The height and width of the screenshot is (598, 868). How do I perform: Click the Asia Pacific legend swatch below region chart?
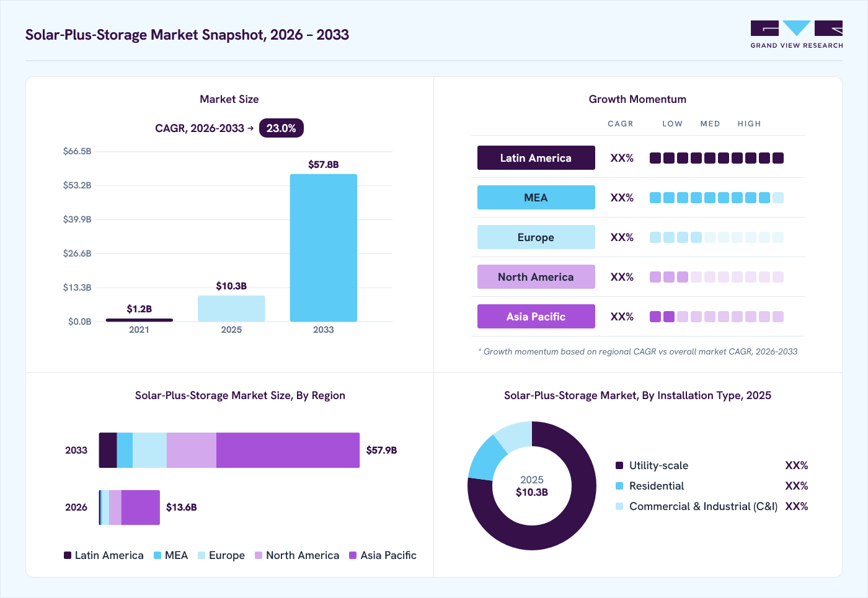pos(353,555)
